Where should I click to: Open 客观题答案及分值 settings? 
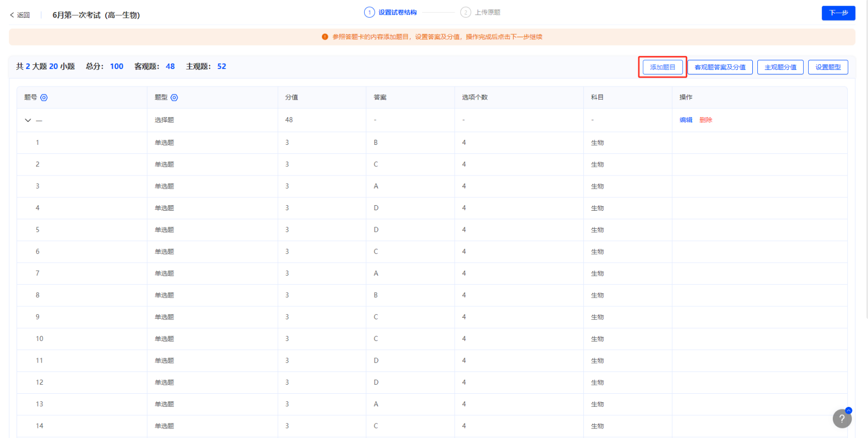pos(720,67)
